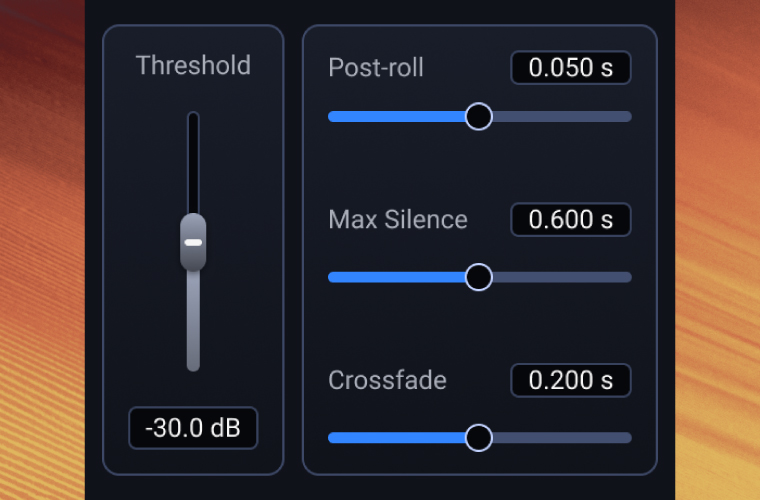Select the Max Silence 0.600 s field
Image resolution: width=760 pixels, height=500 pixels.
[x=571, y=220]
